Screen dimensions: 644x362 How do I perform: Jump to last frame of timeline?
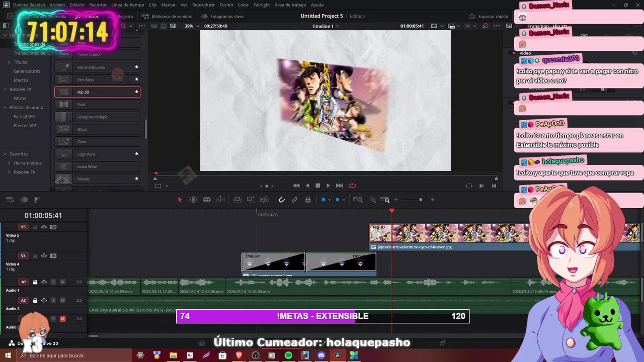point(339,186)
